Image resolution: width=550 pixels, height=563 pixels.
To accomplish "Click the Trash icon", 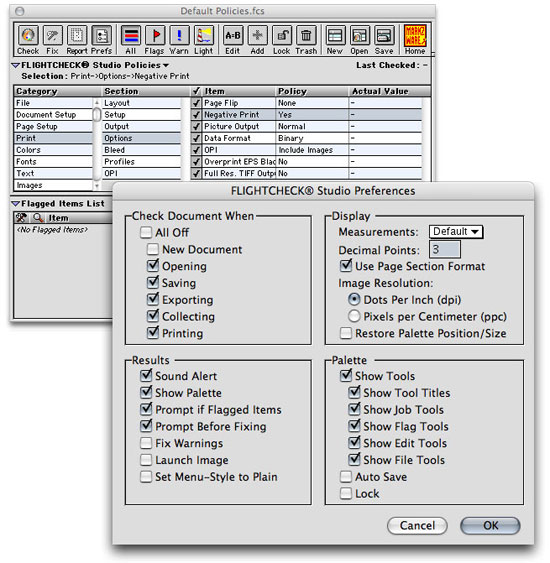I will coord(306,36).
